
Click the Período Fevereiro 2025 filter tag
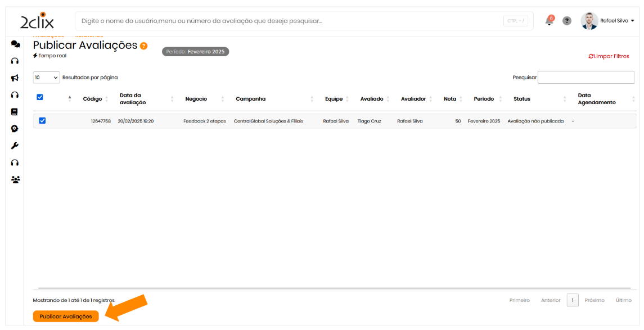click(x=196, y=52)
